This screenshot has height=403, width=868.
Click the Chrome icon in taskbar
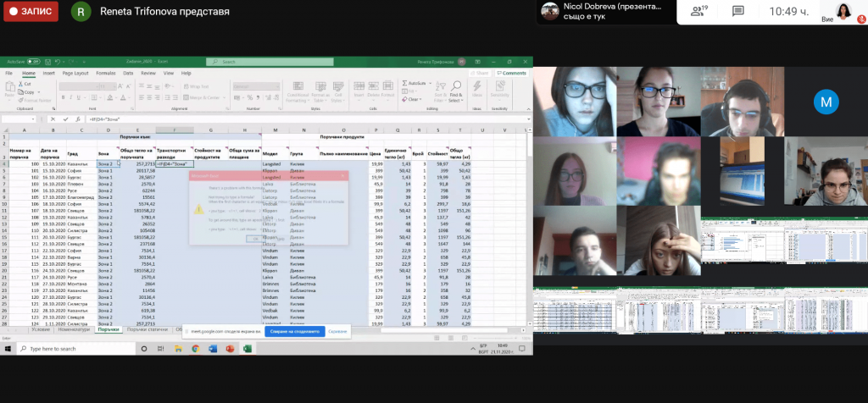(x=196, y=349)
